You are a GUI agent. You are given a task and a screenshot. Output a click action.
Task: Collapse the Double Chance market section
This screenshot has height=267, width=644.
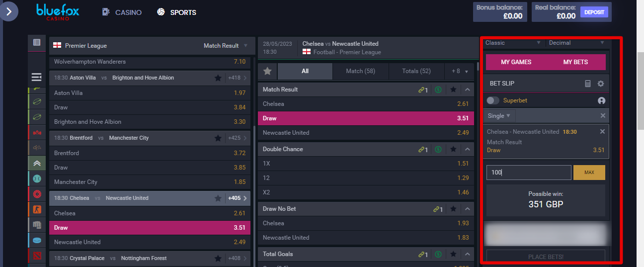click(x=468, y=149)
